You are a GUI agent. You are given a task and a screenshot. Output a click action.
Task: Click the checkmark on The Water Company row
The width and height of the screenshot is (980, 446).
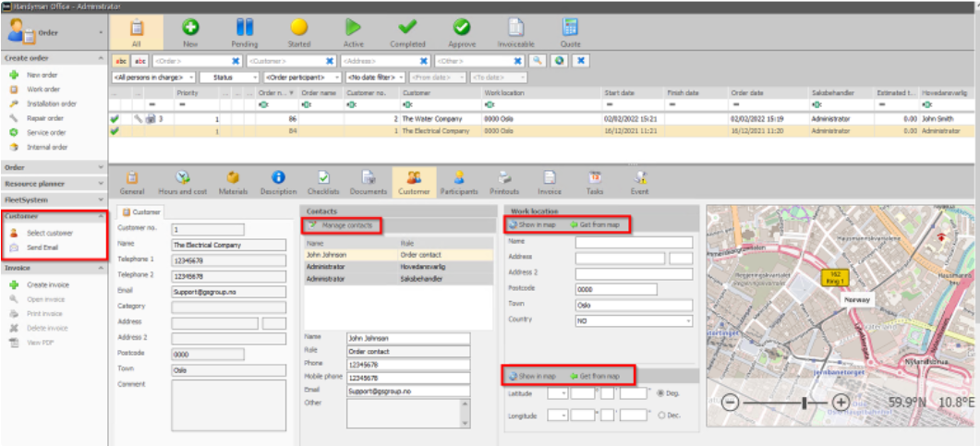click(x=115, y=119)
